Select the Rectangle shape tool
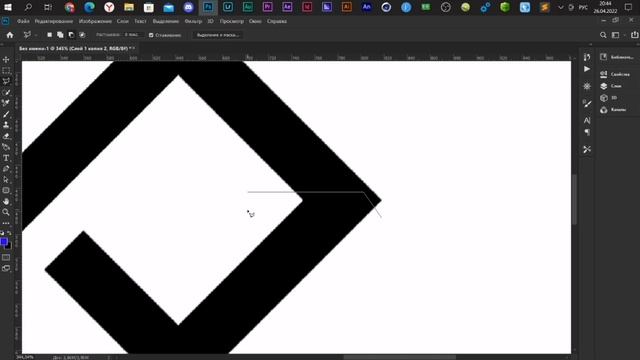Viewport: 640px width, 360px height. pyautogui.click(x=6, y=191)
